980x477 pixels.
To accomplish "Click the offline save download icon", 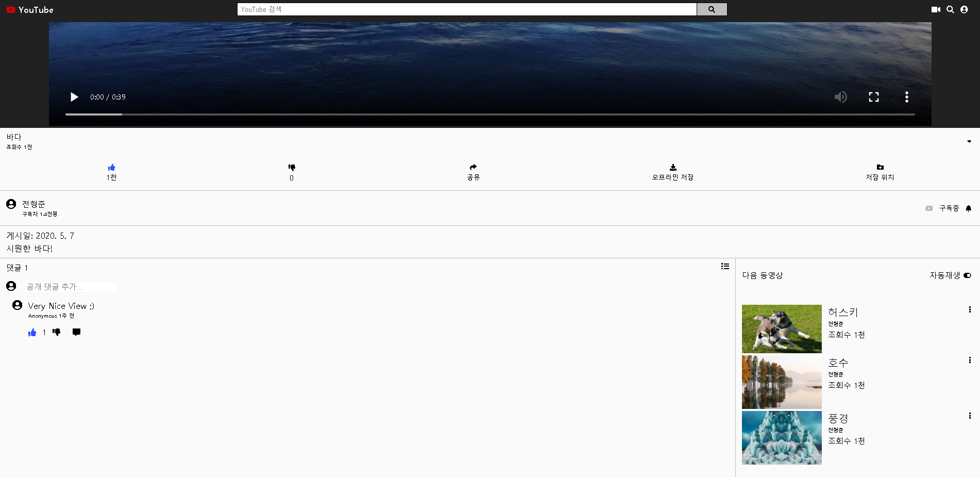I will point(672,167).
